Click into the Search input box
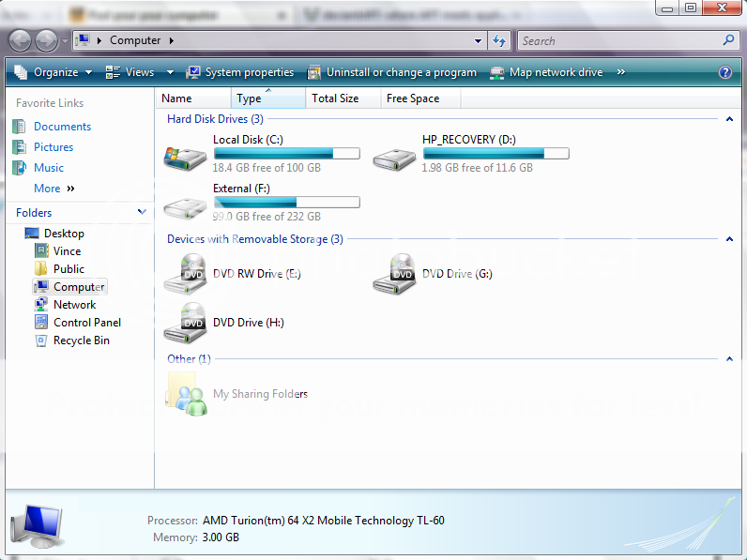 [619, 40]
